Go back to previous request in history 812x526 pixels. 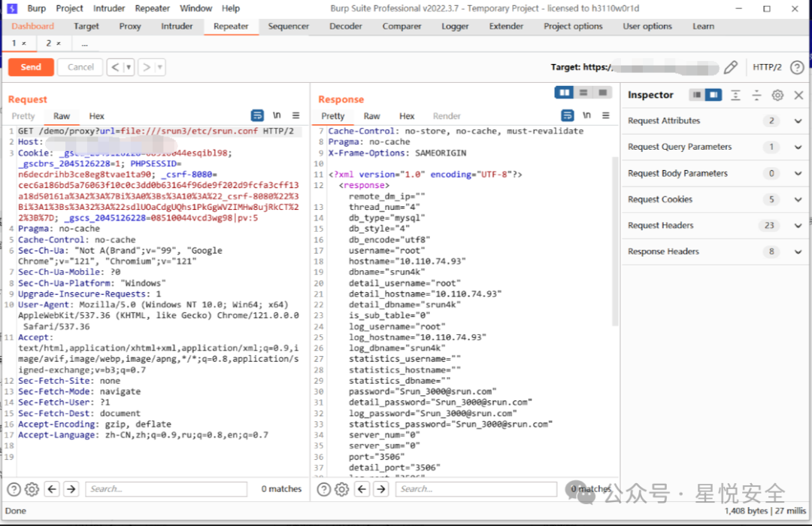[x=115, y=67]
